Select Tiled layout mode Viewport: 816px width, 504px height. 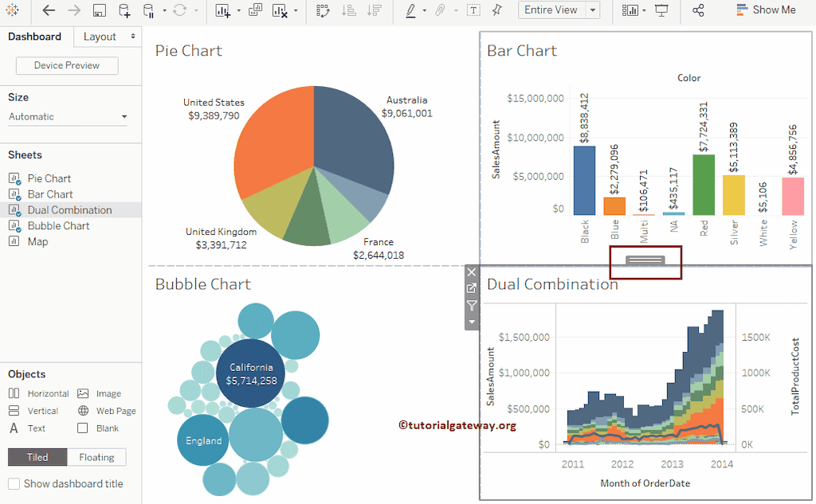[37, 457]
